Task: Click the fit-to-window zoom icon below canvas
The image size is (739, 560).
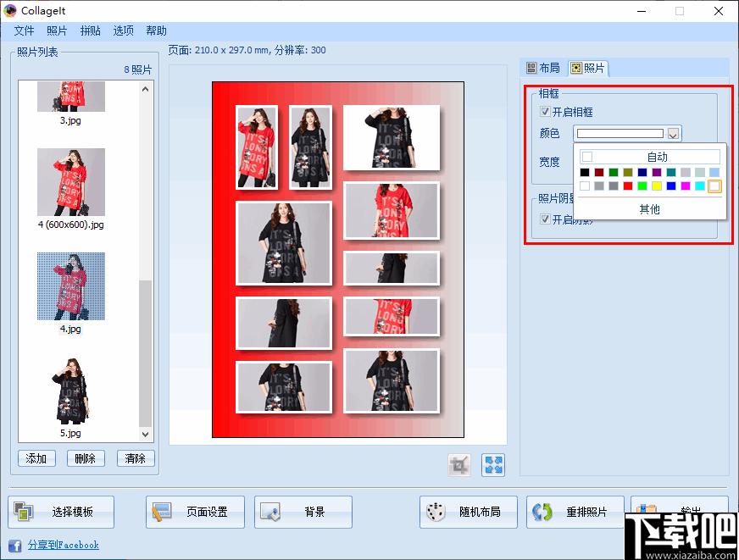Action: (x=493, y=465)
